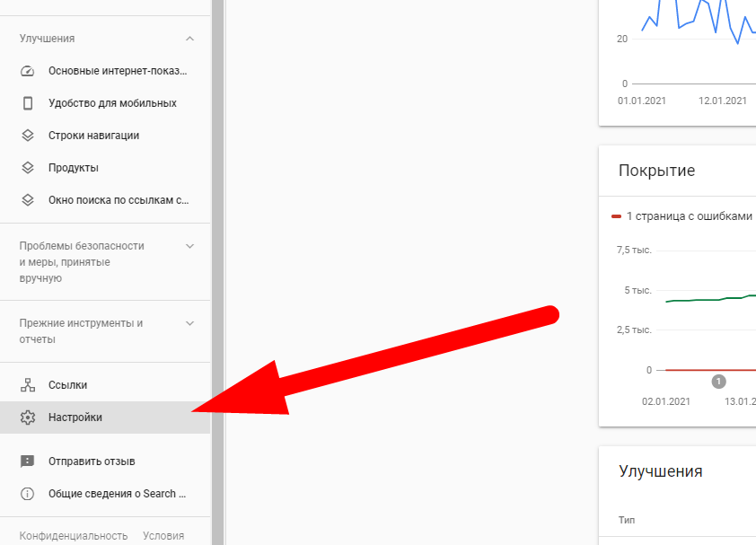
Task: Click annotation marker 1 on coverage chart
Action: pyautogui.click(x=718, y=382)
